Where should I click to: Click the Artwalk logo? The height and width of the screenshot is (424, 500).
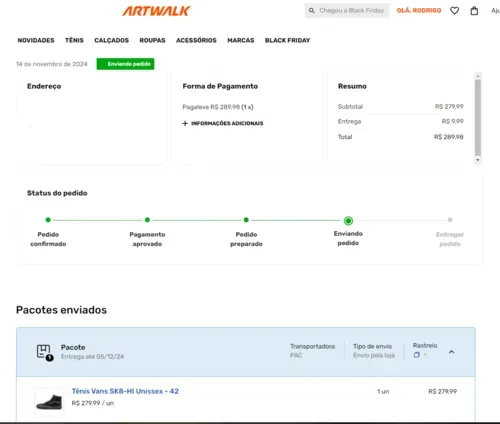coord(156,11)
